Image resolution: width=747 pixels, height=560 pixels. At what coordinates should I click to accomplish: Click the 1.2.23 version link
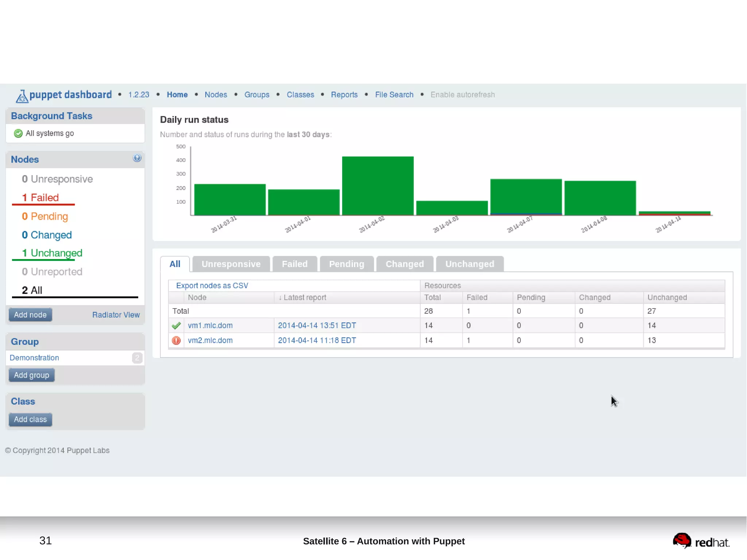(x=139, y=95)
